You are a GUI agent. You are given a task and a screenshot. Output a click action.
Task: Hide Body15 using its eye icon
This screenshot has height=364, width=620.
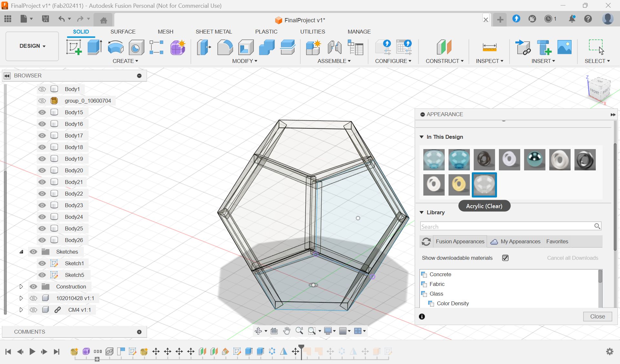tap(42, 112)
